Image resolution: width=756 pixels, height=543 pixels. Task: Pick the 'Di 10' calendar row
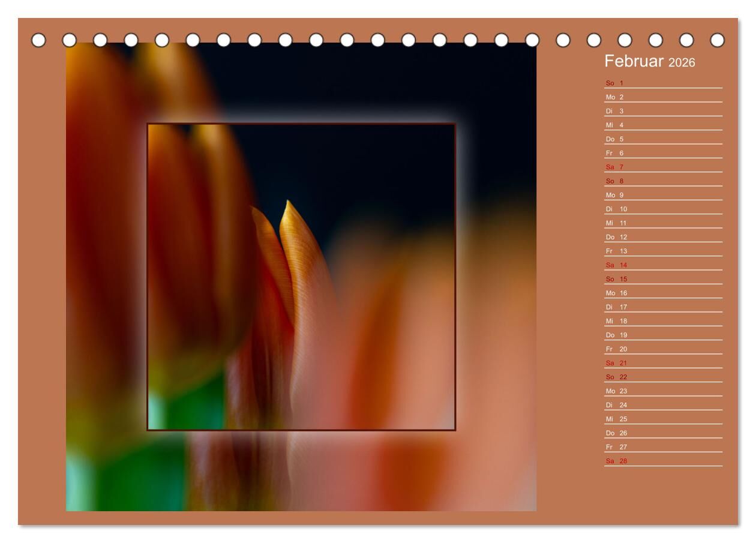[616, 209]
